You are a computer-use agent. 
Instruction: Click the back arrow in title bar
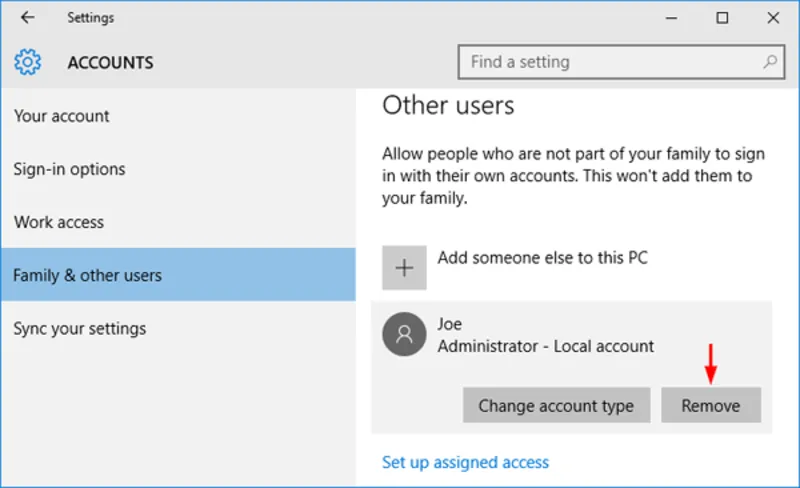[27, 18]
